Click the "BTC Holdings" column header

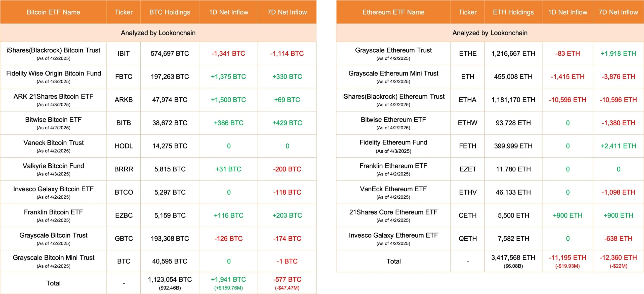coord(170,12)
